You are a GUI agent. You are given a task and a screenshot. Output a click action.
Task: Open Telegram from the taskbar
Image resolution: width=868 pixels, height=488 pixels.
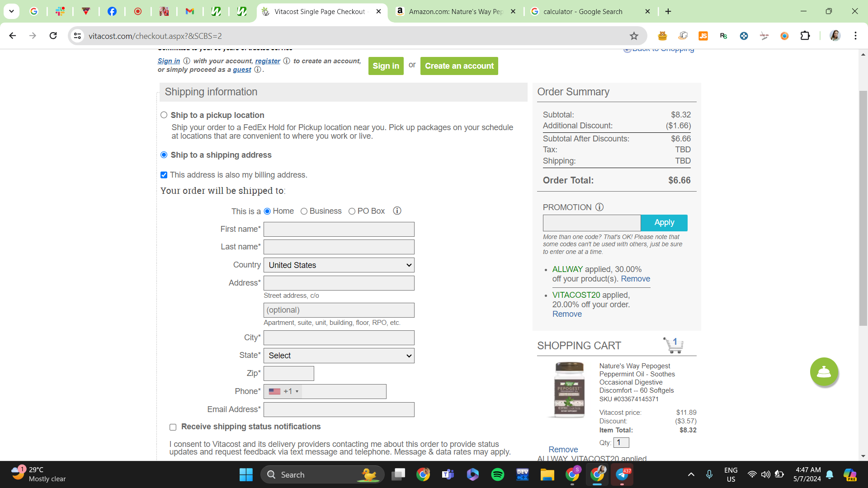tap(623, 474)
